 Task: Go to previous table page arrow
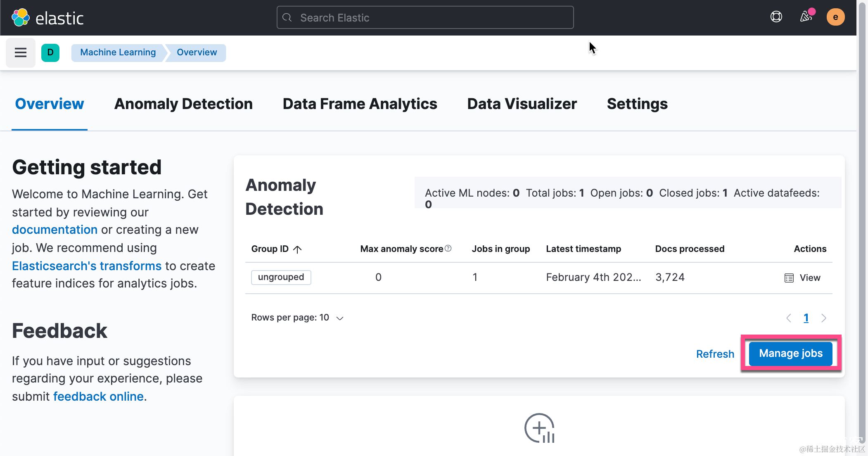(x=789, y=318)
